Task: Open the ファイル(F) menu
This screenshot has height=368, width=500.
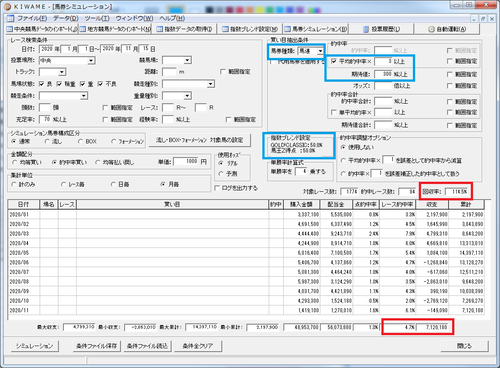Action: tap(32, 18)
